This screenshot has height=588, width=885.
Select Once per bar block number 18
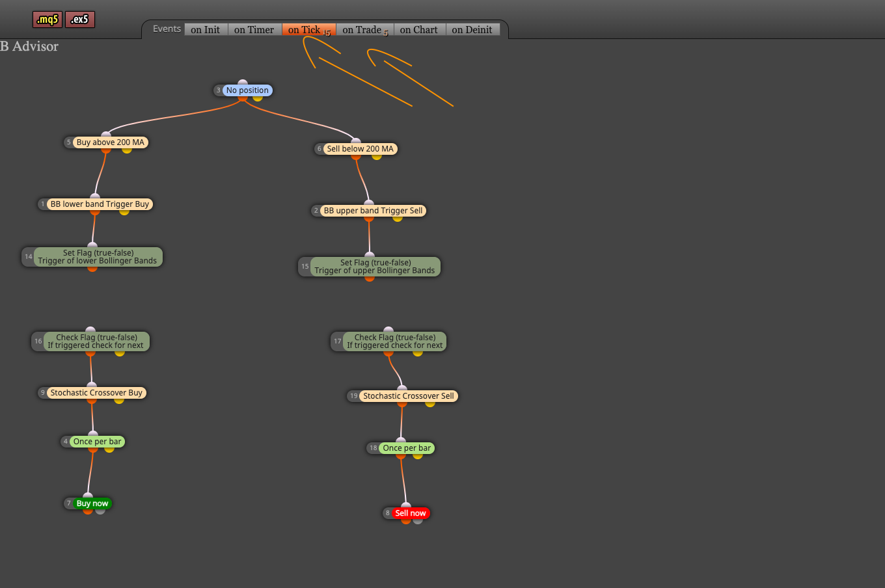pos(407,448)
